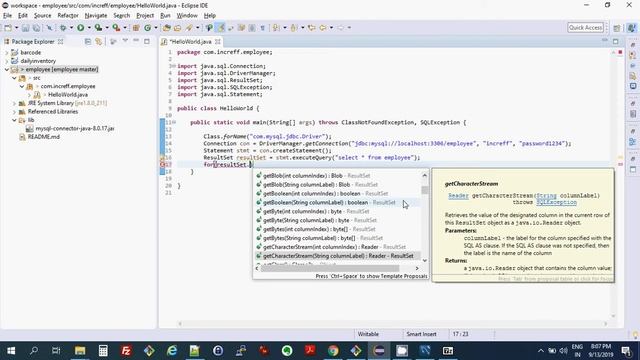Select mysql-connector-java-8.0.17.jar file
The image size is (640, 360).
(x=75, y=129)
